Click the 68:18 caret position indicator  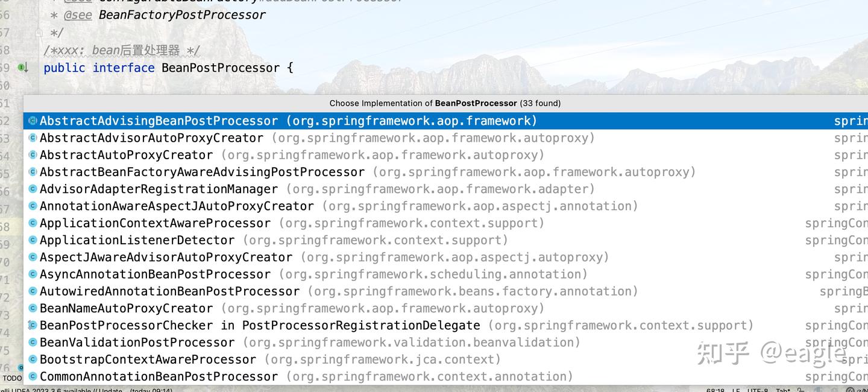715,390
